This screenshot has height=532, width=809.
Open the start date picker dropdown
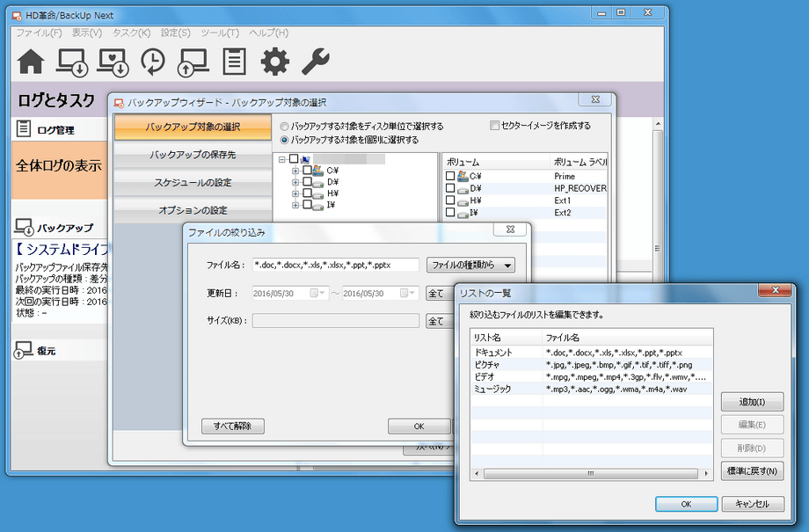pos(322,294)
